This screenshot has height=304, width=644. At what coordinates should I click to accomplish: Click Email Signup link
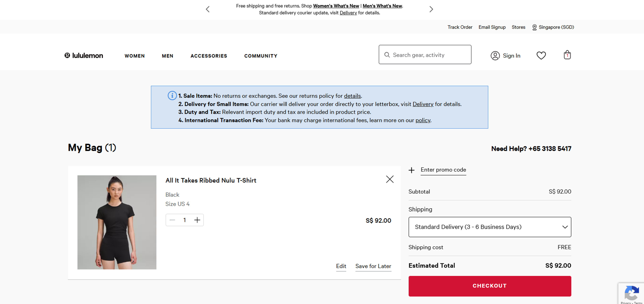(492, 27)
